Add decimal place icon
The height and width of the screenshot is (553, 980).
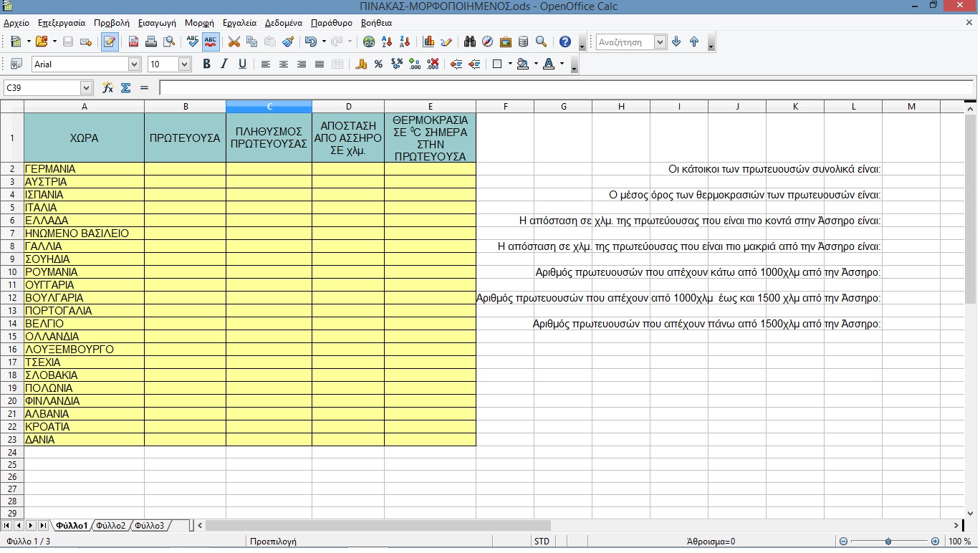coord(415,64)
